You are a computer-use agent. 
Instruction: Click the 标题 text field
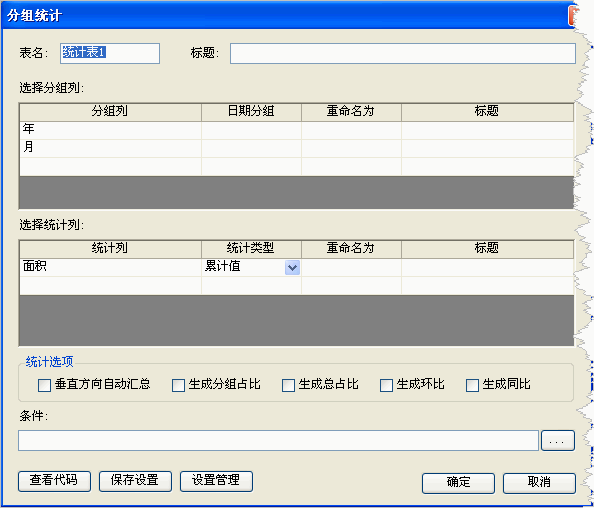403,53
